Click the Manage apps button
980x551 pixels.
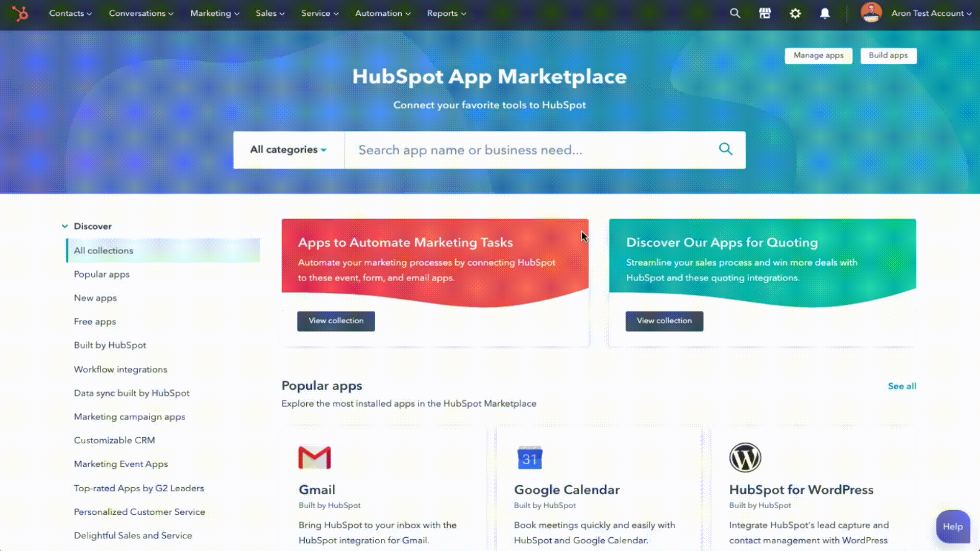pos(818,56)
